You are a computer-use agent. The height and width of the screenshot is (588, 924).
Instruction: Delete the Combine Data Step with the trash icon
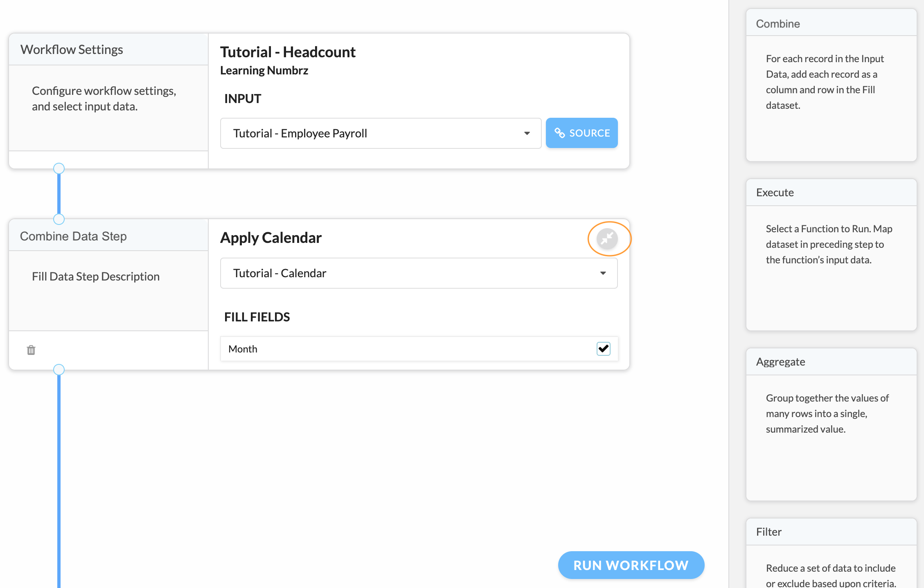click(31, 350)
